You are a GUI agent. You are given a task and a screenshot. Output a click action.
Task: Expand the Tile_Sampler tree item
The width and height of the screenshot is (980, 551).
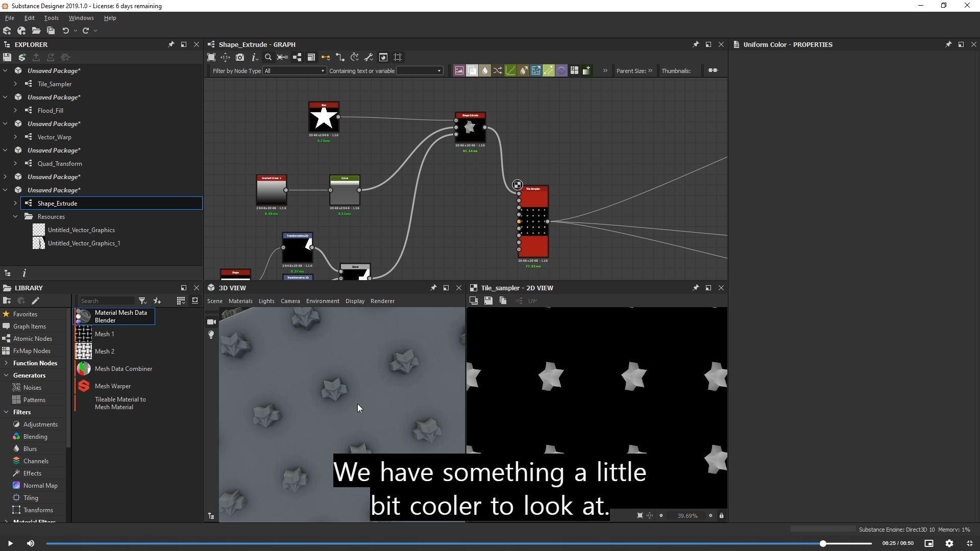point(15,84)
